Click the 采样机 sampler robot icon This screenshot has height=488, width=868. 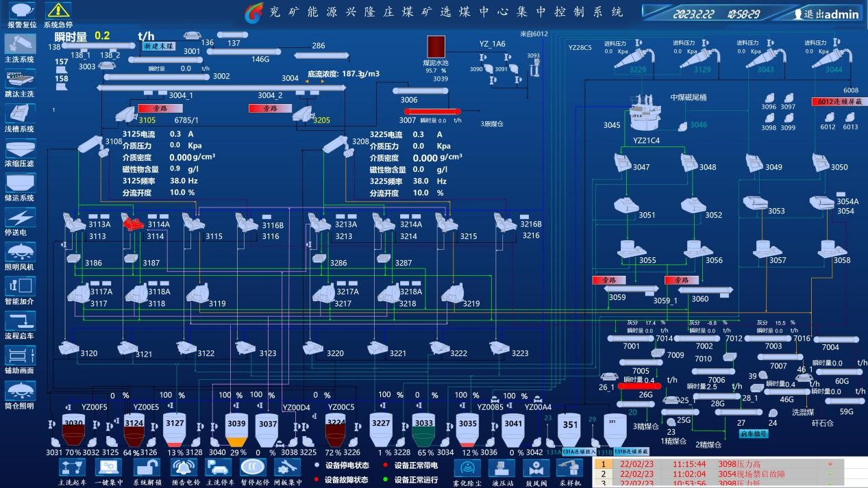[571, 467]
